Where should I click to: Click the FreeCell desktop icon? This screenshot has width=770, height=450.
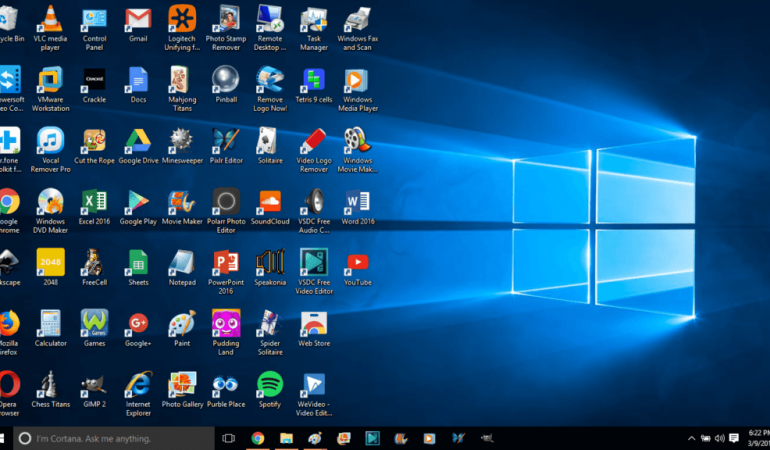coord(94,262)
